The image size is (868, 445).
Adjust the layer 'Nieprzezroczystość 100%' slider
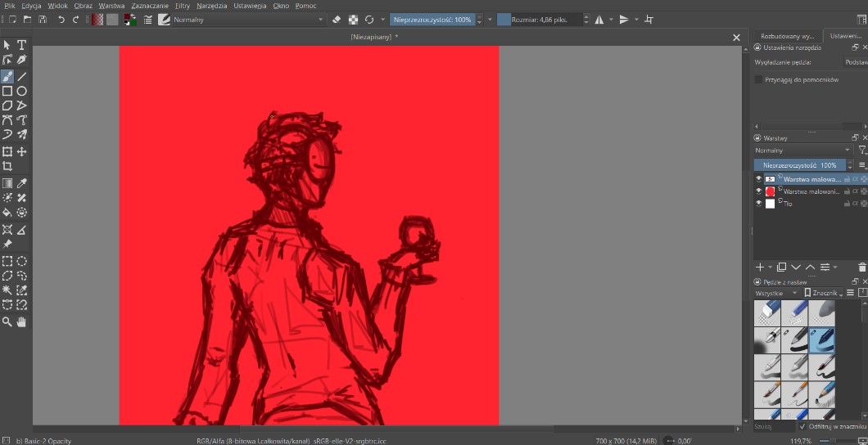point(801,164)
